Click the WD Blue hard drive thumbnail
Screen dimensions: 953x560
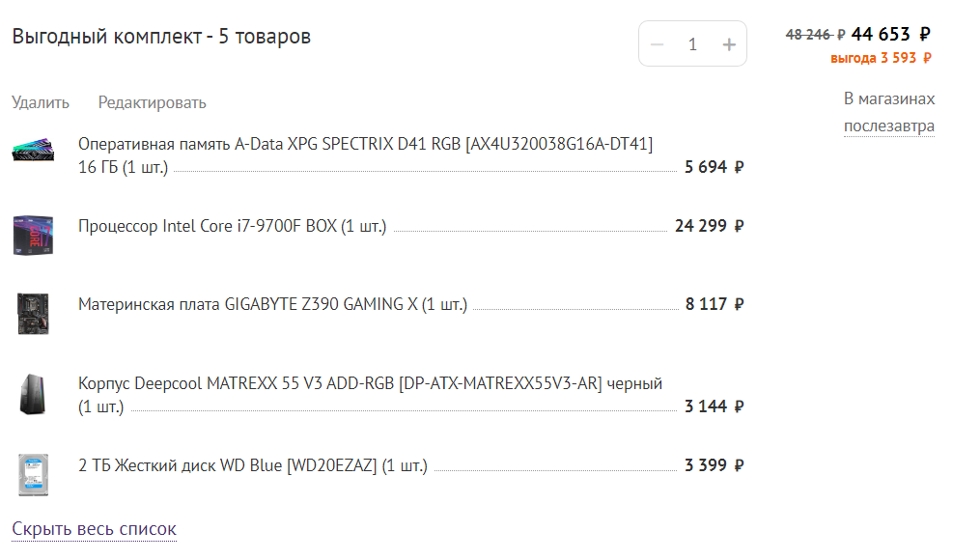[x=32, y=474]
